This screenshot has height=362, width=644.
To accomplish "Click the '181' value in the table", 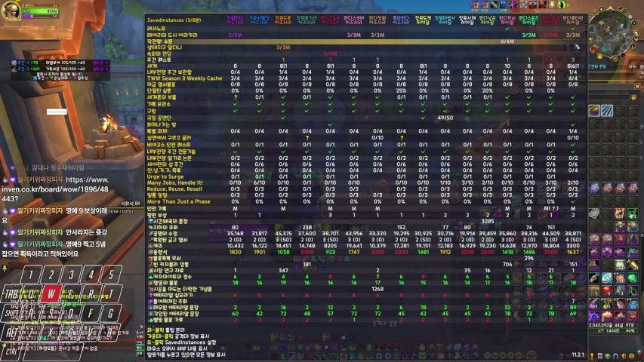I will [307, 264].
